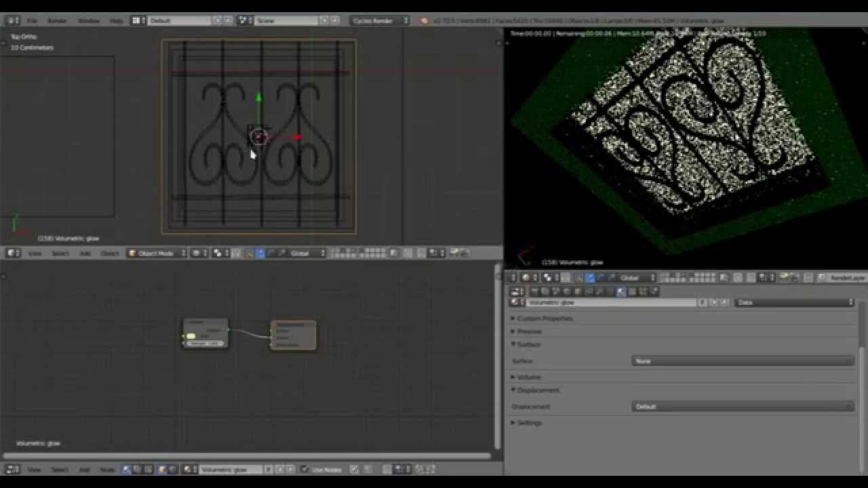Select the translate manipulator icon in top-ortho view
This screenshot has height=488, width=868.
tap(260, 253)
